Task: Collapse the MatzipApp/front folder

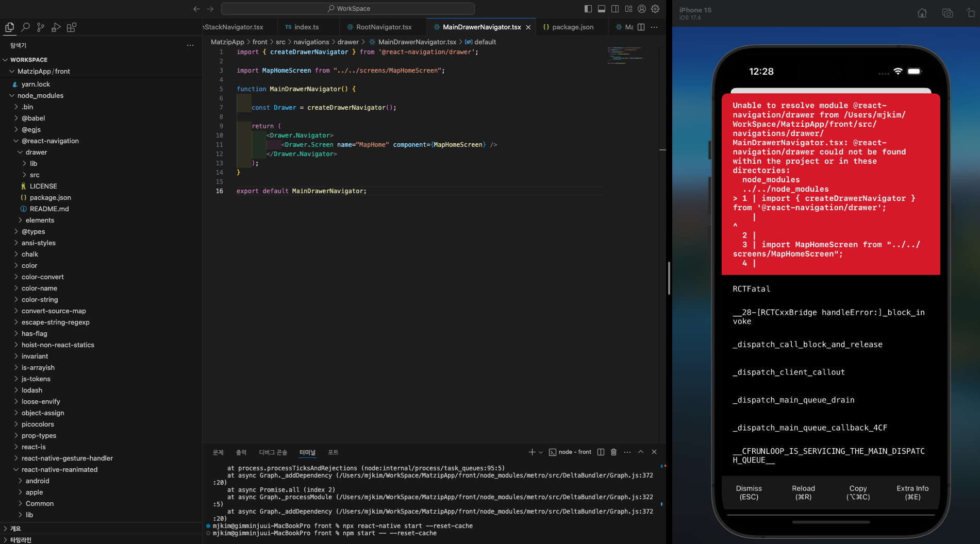Action: click(101, 72)
